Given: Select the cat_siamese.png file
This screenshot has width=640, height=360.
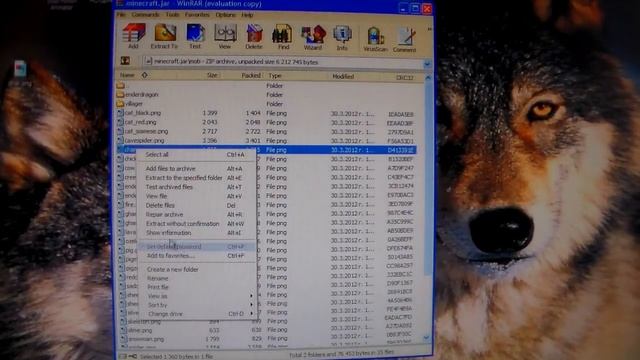Looking at the screenshot, I should [x=146, y=131].
